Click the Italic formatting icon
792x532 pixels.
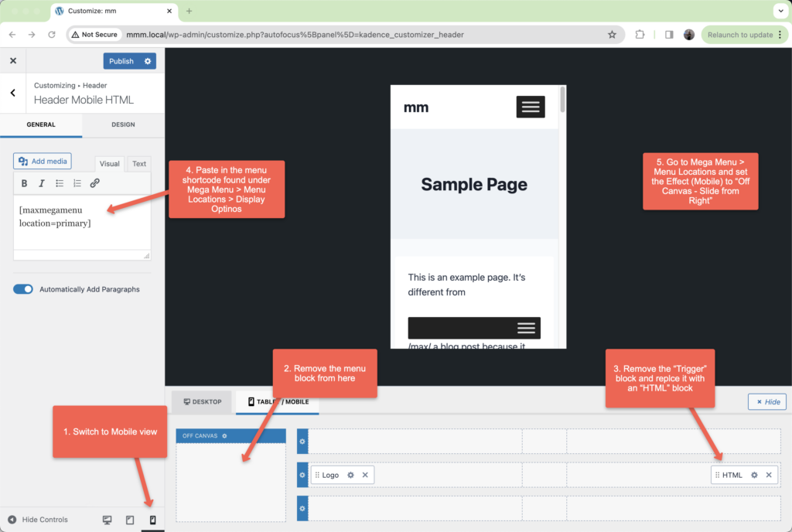(x=42, y=183)
